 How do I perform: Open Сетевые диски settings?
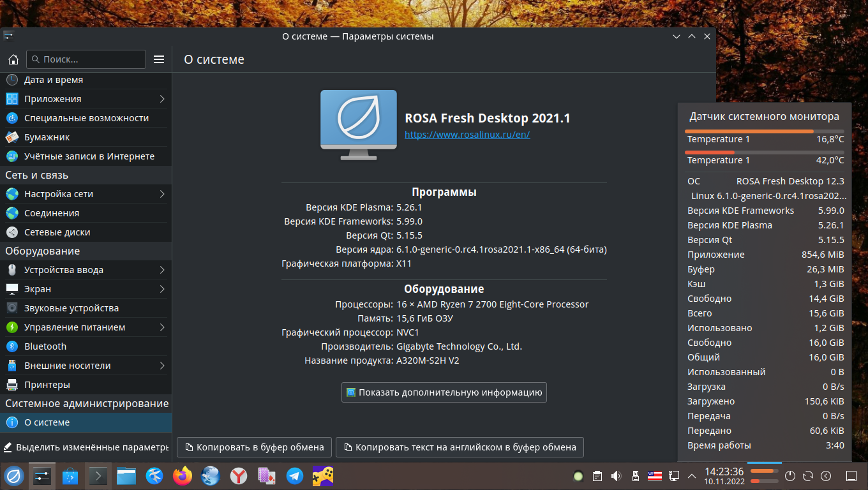(x=86, y=232)
